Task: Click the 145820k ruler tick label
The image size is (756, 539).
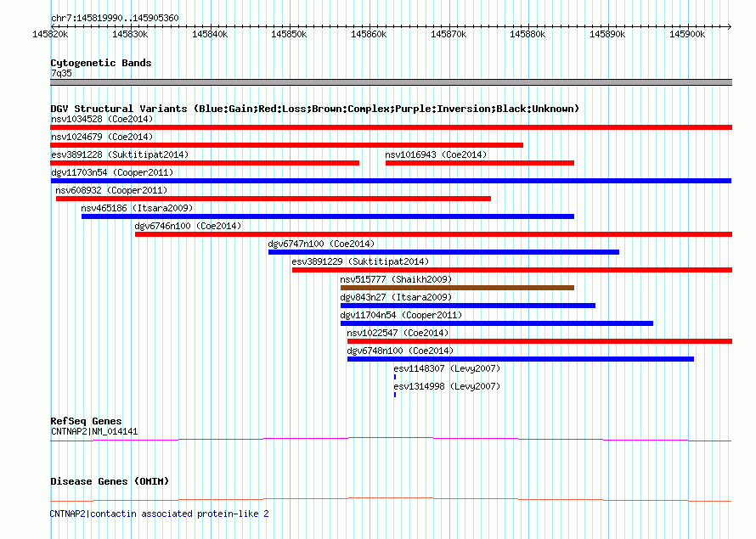Action: pos(50,34)
